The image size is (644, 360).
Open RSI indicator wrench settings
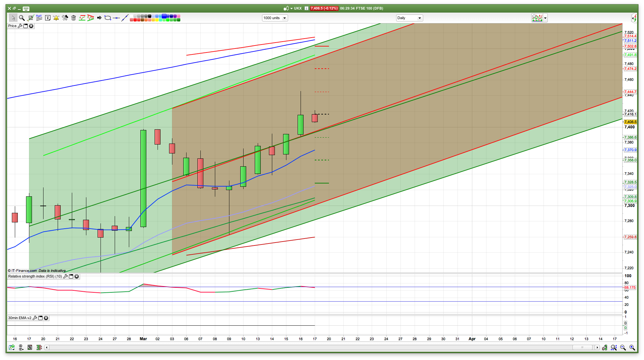click(65, 277)
